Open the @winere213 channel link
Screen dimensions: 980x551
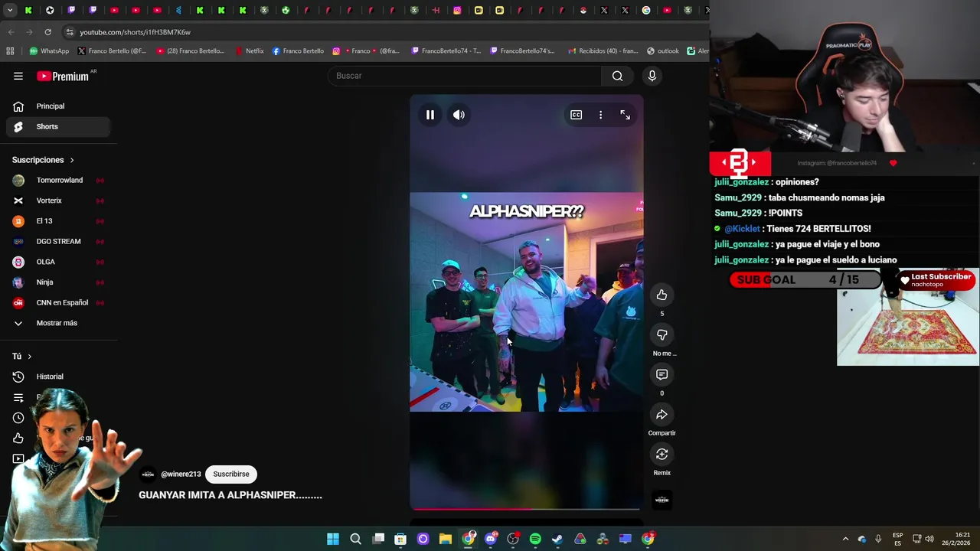[x=181, y=474]
